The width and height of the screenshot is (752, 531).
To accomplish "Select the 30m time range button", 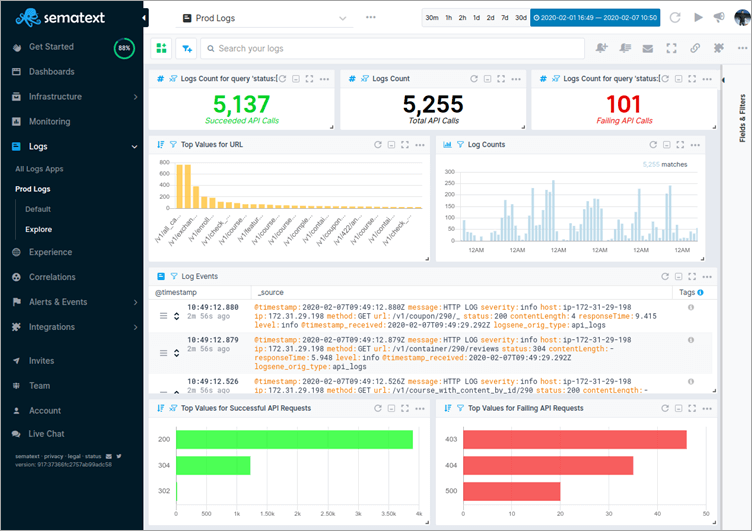I will pos(431,18).
